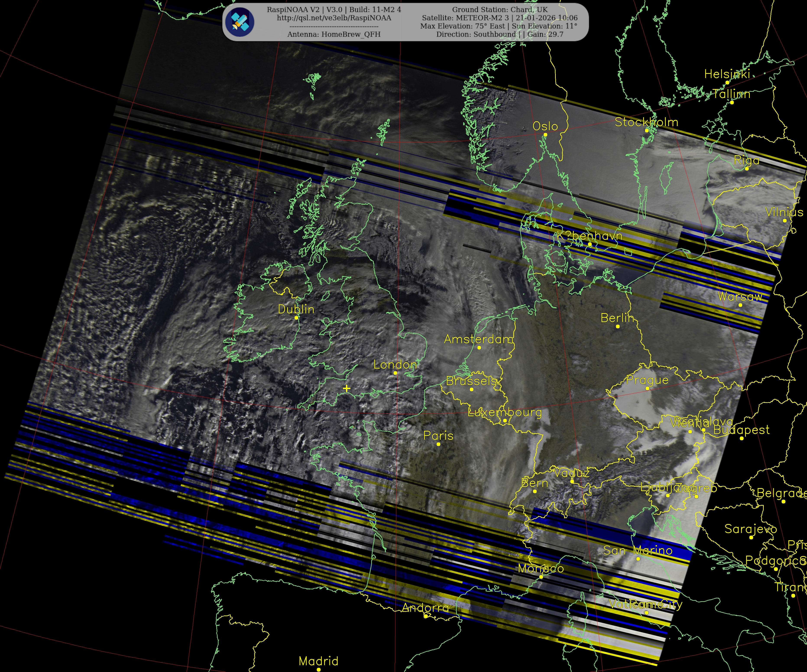807x672 pixels.
Task: Click the Berlin city marker dot
Action: pyautogui.click(x=617, y=326)
